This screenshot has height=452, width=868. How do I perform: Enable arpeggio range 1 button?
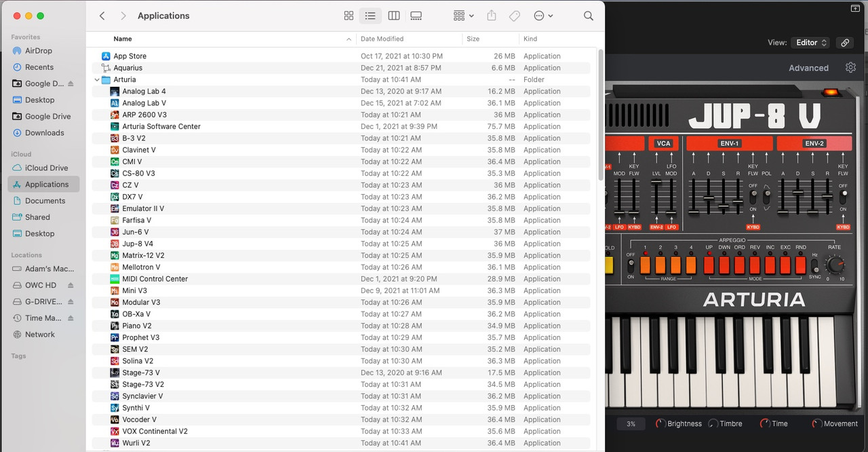[x=645, y=265]
